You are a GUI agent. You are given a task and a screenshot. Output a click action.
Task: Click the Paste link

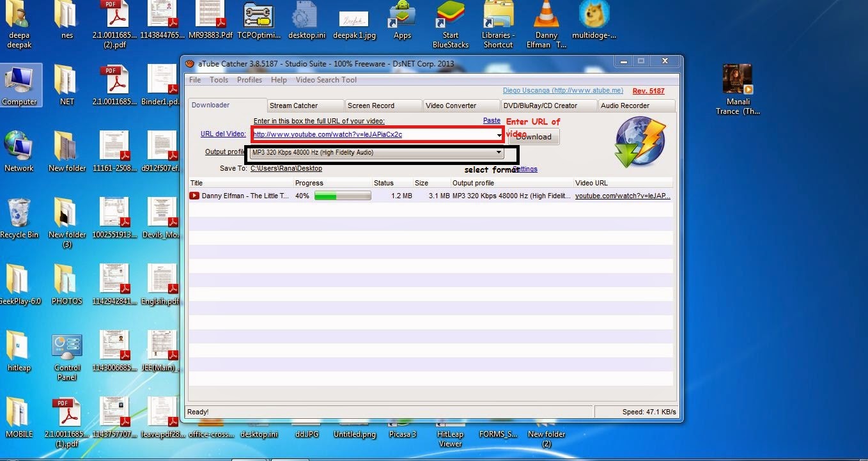(x=492, y=120)
